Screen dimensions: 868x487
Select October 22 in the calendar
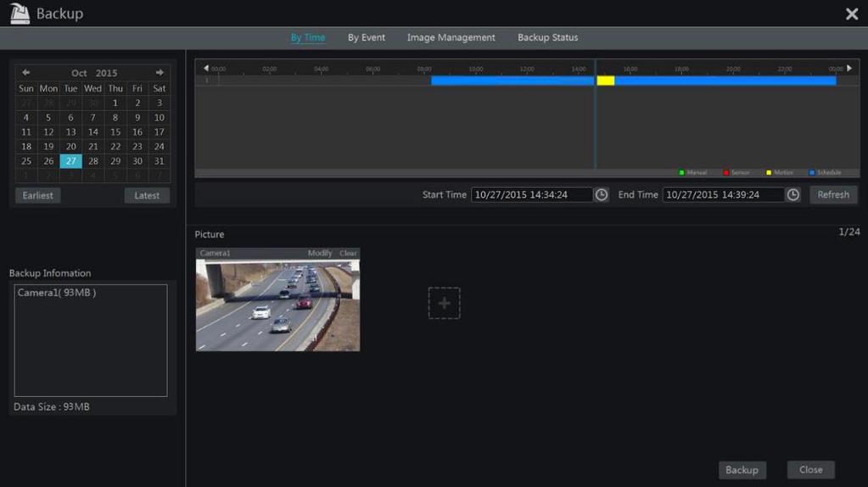[115, 147]
